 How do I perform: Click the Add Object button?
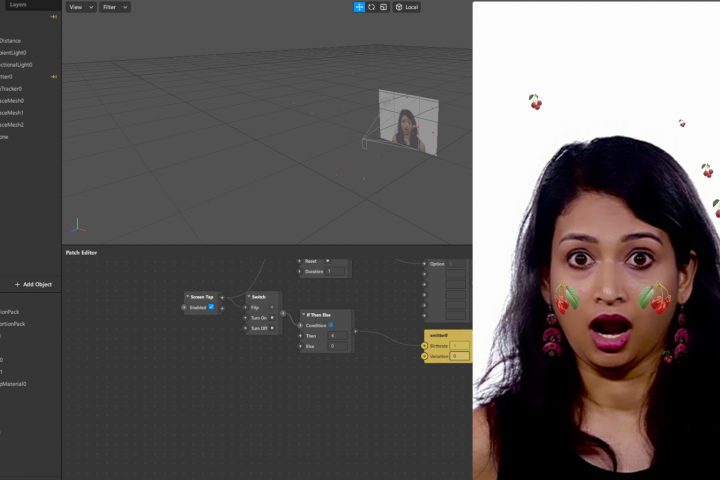pos(33,284)
